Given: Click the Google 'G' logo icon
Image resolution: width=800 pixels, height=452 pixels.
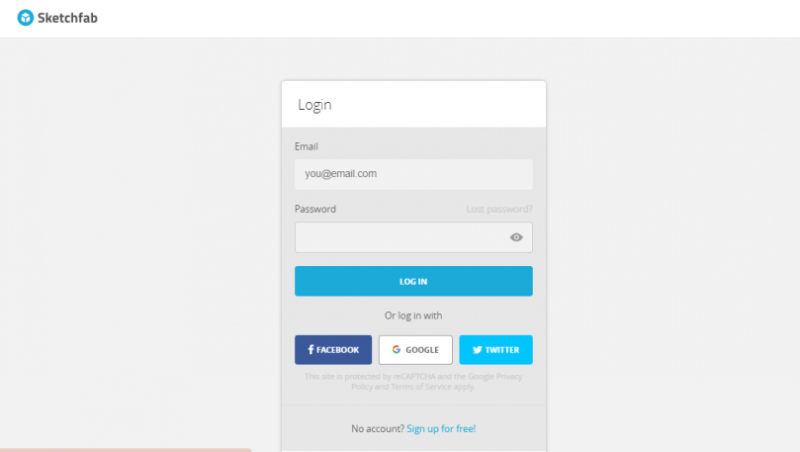Looking at the screenshot, I should click(396, 349).
